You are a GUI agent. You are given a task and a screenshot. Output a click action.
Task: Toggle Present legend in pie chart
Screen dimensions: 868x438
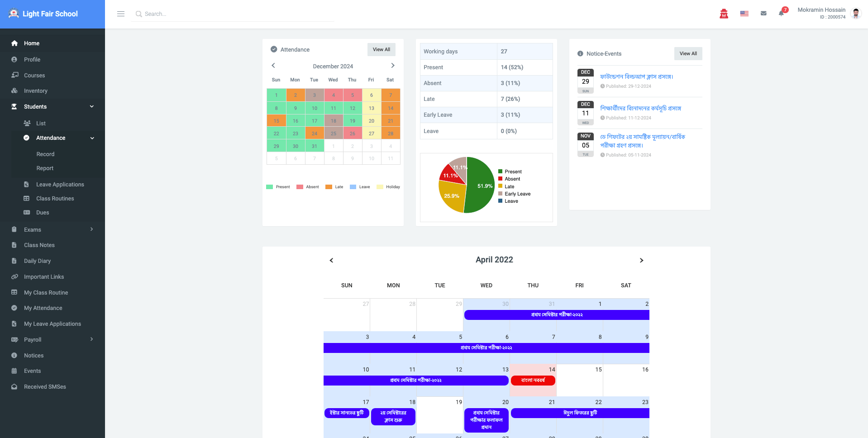click(513, 171)
